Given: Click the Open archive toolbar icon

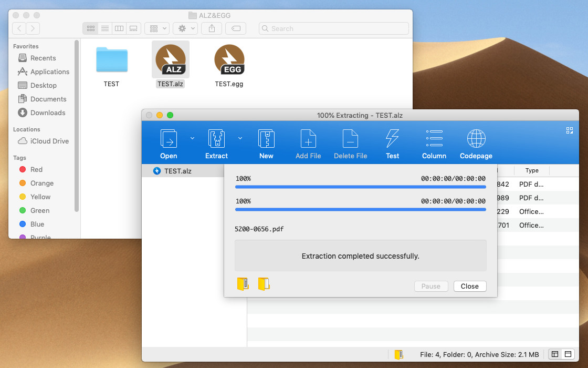Looking at the screenshot, I should (x=169, y=139).
